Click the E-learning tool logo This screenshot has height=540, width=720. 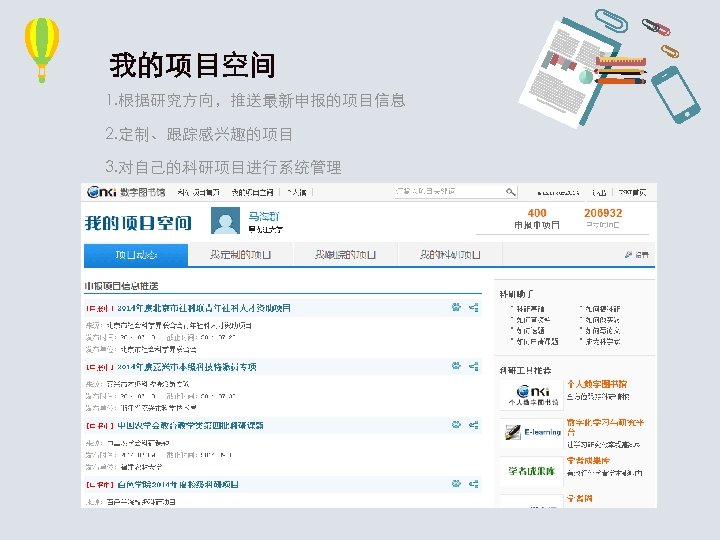point(531,433)
